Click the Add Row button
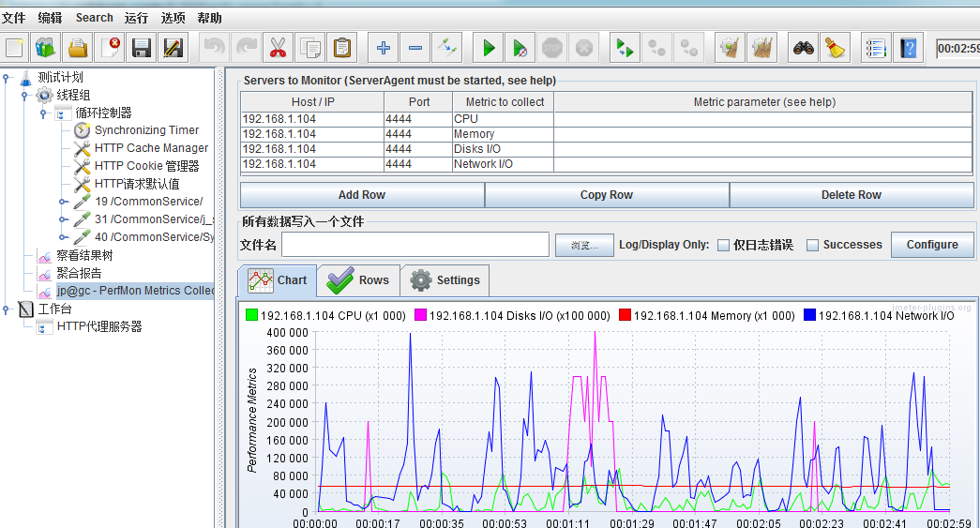This screenshot has height=528, width=980. pyautogui.click(x=362, y=195)
